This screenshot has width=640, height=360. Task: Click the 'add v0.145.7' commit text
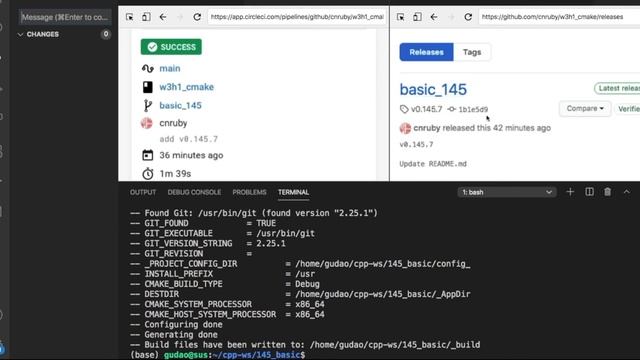click(189, 139)
